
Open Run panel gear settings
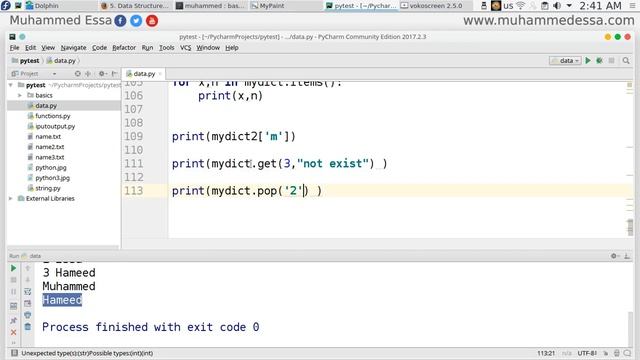click(614, 256)
